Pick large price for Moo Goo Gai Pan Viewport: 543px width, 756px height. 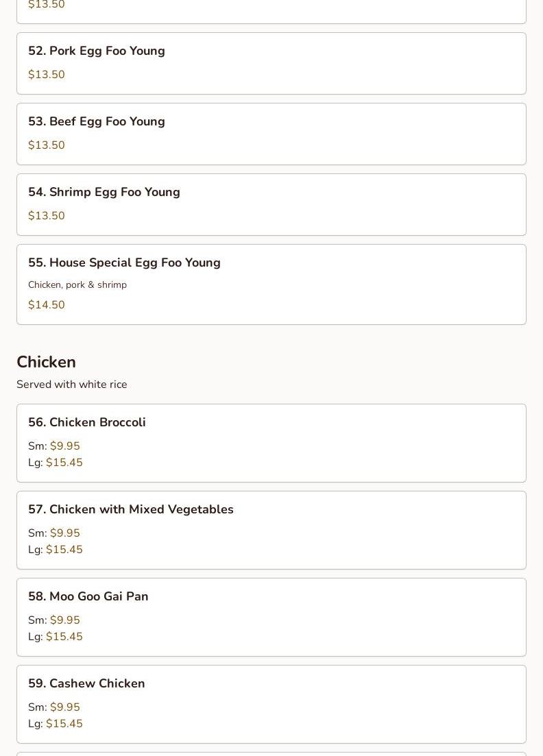tap(64, 637)
